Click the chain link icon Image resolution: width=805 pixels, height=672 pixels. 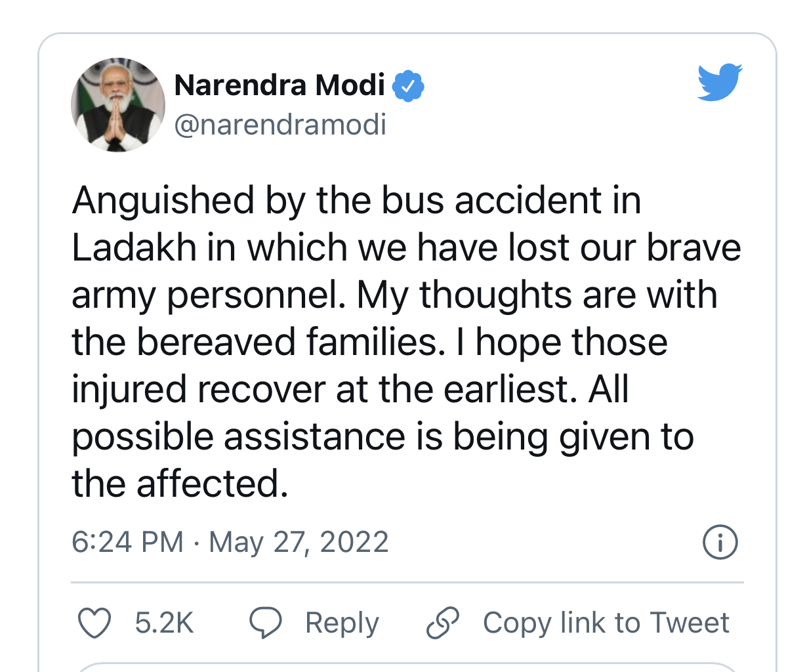click(443, 623)
